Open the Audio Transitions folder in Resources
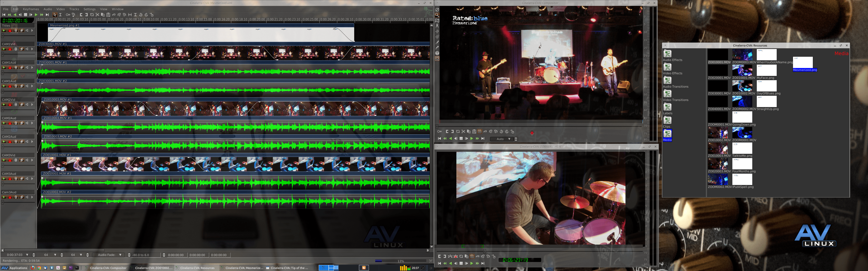Viewport: 868px width, 271px height. coord(667,80)
